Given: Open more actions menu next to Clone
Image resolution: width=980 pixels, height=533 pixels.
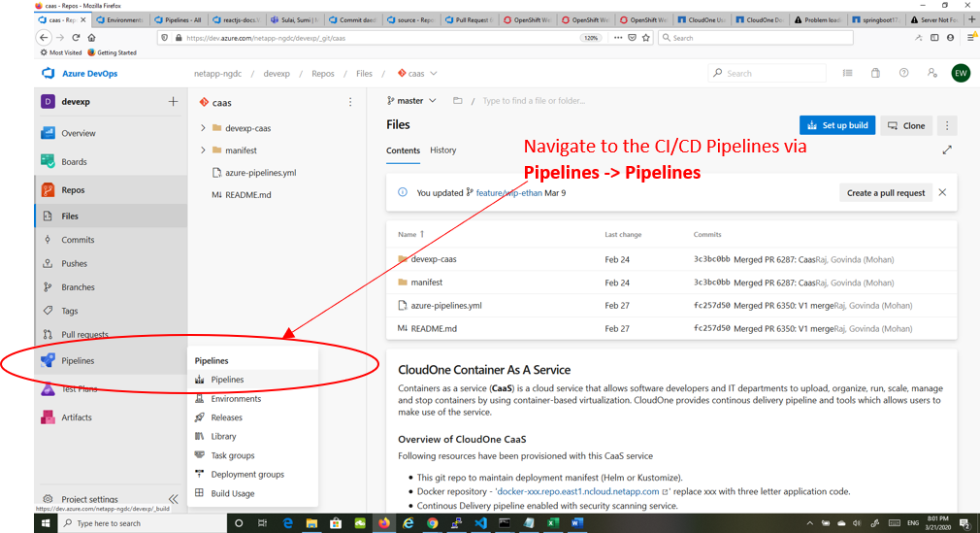Looking at the screenshot, I should point(947,126).
